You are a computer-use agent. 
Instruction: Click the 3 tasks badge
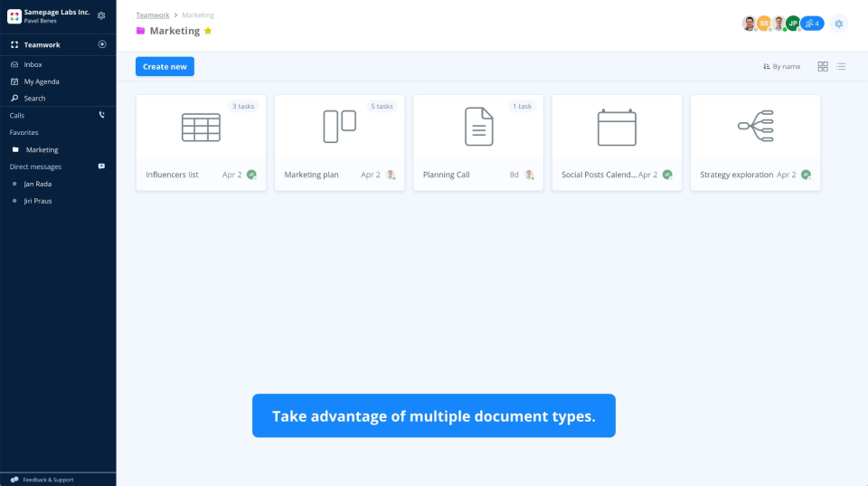pyautogui.click(x=243, y=107)
